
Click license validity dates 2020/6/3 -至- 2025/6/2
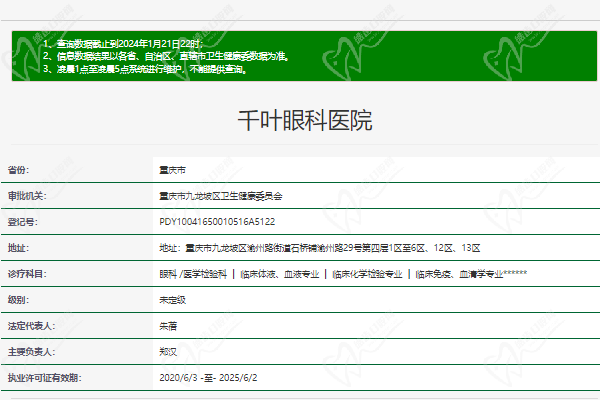208,379
